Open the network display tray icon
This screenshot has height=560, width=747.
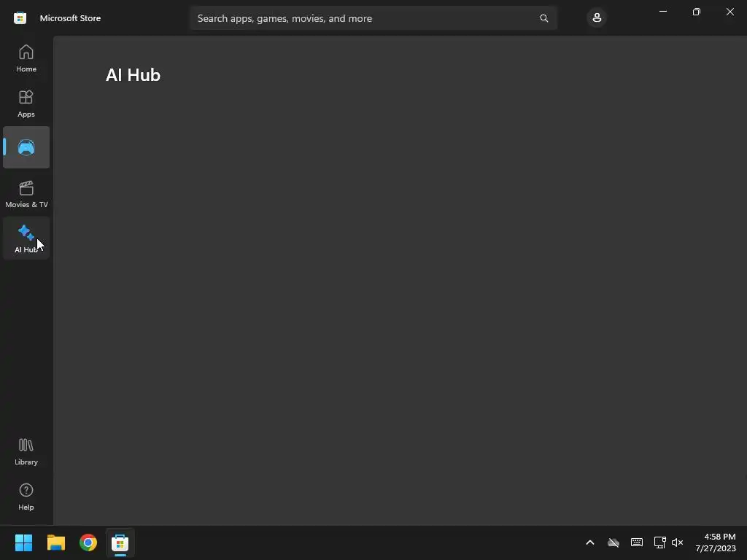point(659,542)
